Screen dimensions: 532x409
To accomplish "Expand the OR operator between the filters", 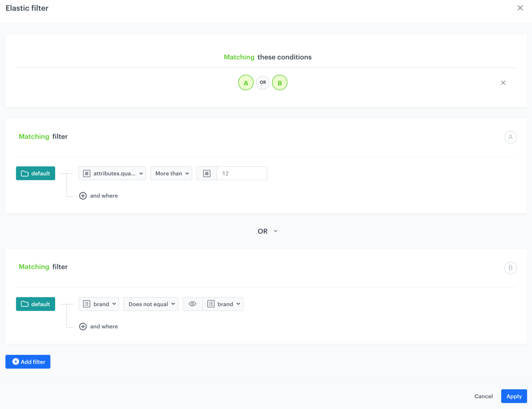I will [x=267, y=231].
